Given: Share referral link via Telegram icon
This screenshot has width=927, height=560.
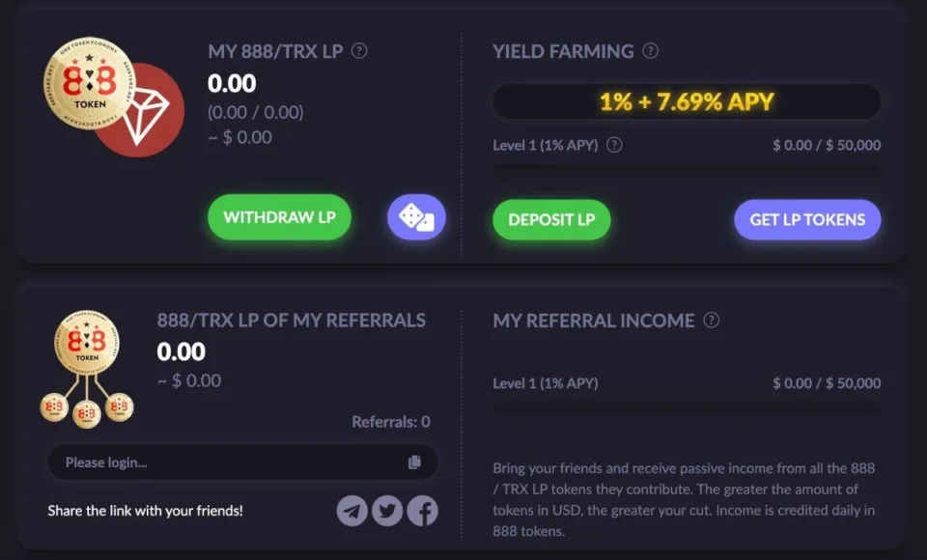Looking at the screenshot, I should (x=352, y=511).
